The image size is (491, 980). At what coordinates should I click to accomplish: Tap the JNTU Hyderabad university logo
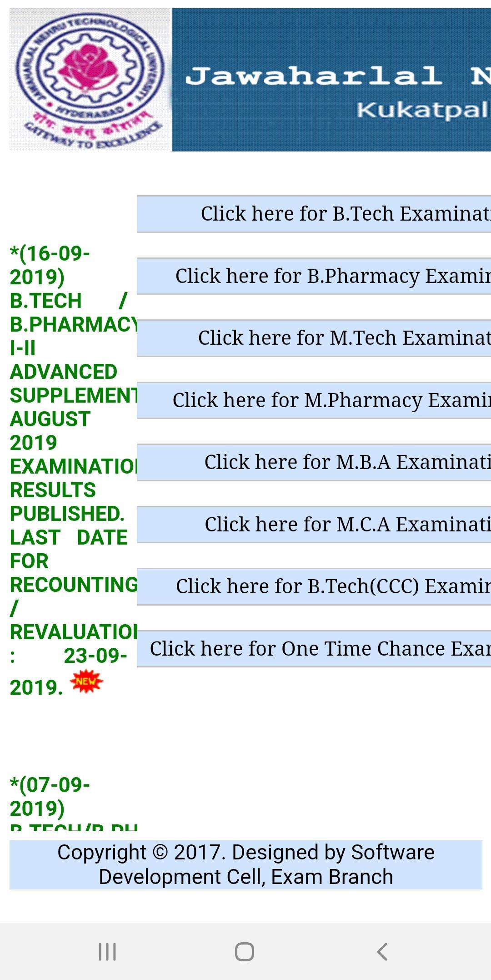[90, 80]
